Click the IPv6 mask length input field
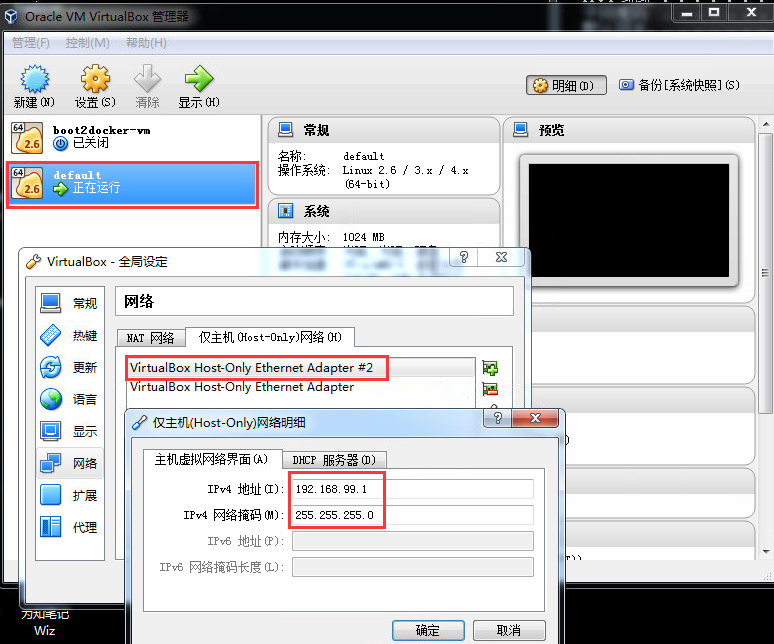Image resolution: width=774 pixels, height=644 pixels. click(x=413, y=567)
